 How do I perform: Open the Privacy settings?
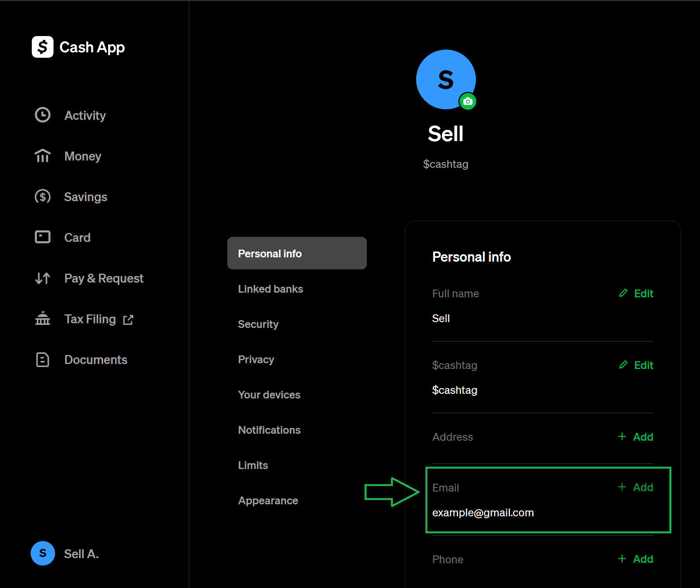coord(256,359)
